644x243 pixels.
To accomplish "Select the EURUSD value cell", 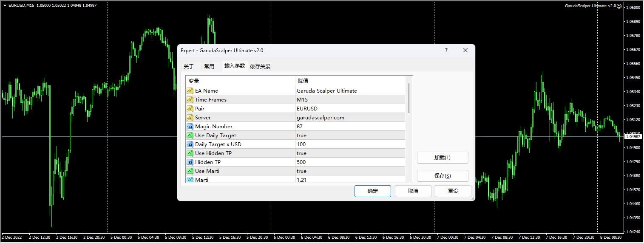I will click(350, 109).
